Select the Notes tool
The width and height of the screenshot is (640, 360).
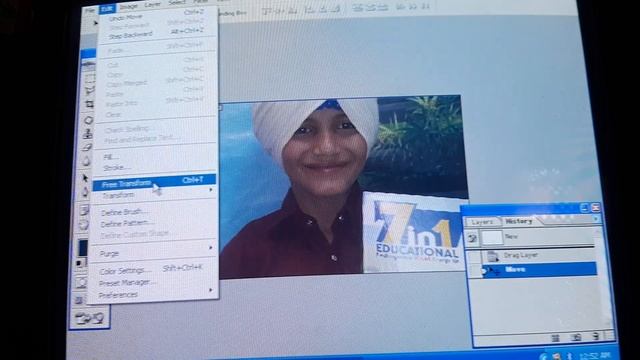[84, 211]
